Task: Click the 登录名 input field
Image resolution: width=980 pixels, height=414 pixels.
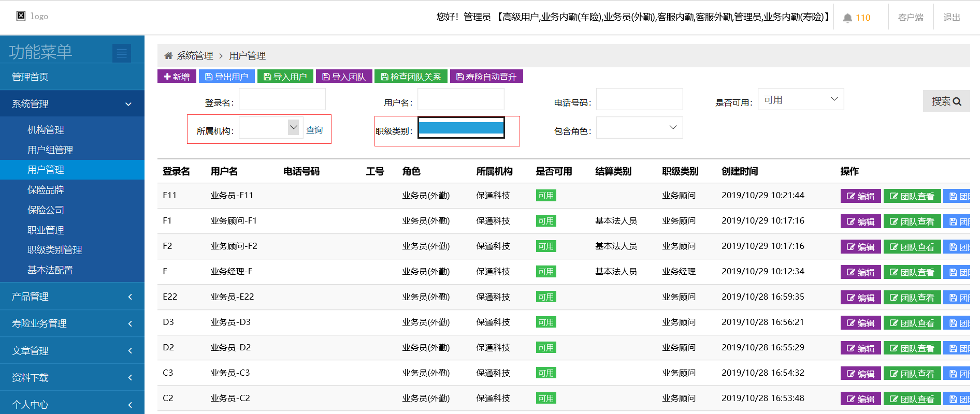Action: [282, 99]
